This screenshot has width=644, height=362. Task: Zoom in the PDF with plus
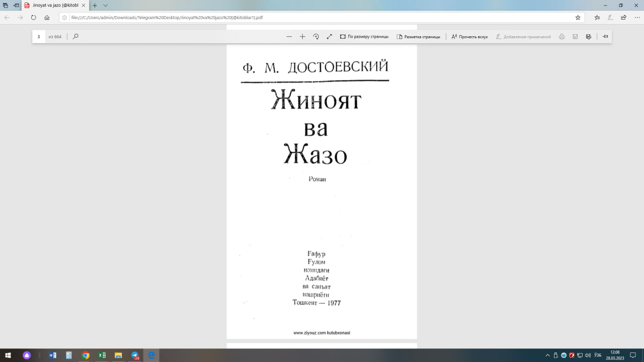pos(302,37)
